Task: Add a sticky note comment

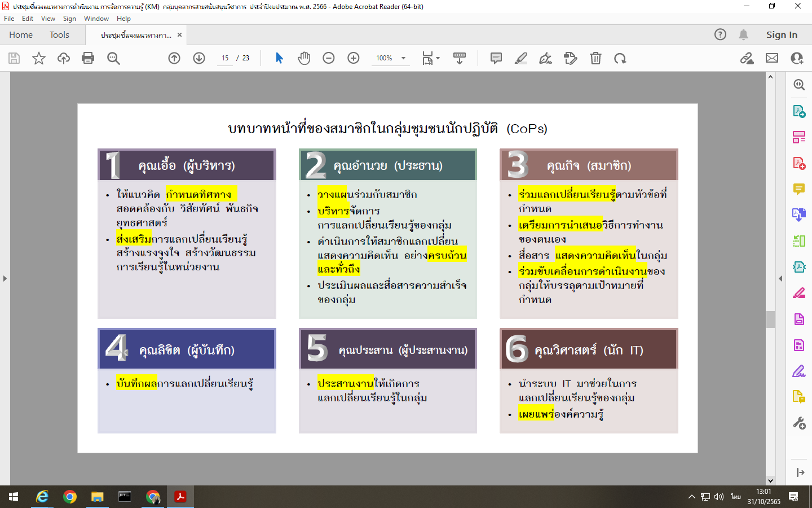Action: tap(496, 58)
